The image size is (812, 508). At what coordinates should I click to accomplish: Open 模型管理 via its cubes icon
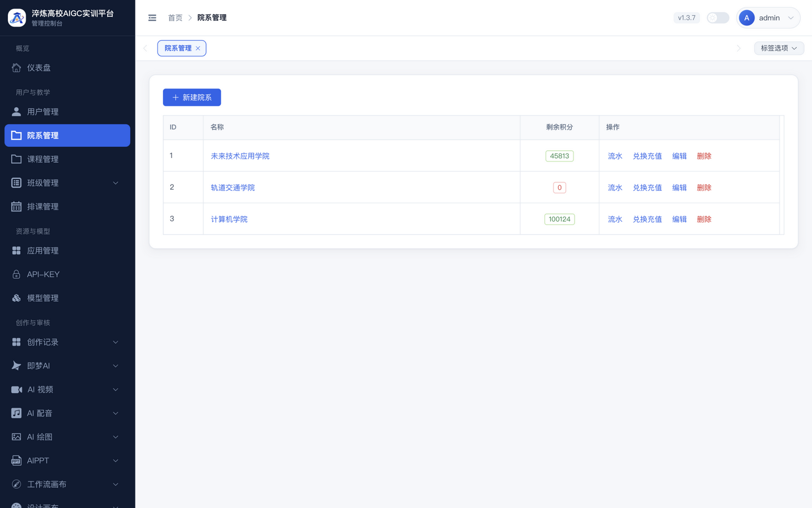point(16,298)
